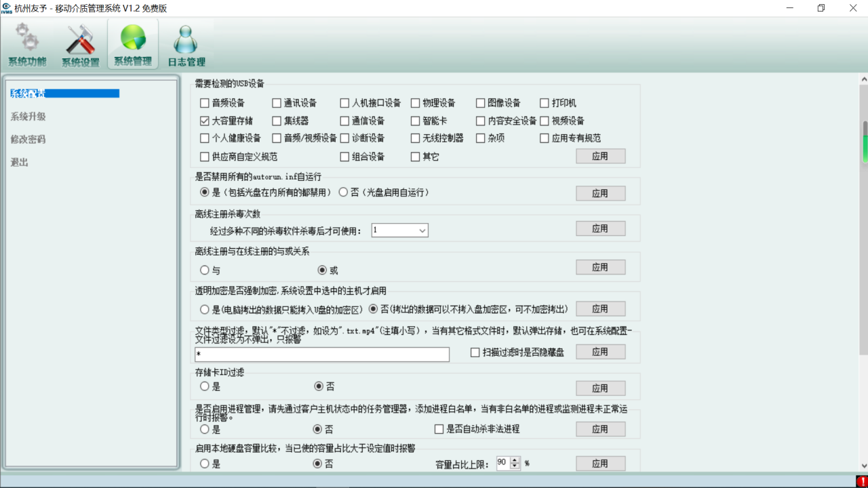Select the 与 radio button
This screenshot has width=868, height=488.
204,270
